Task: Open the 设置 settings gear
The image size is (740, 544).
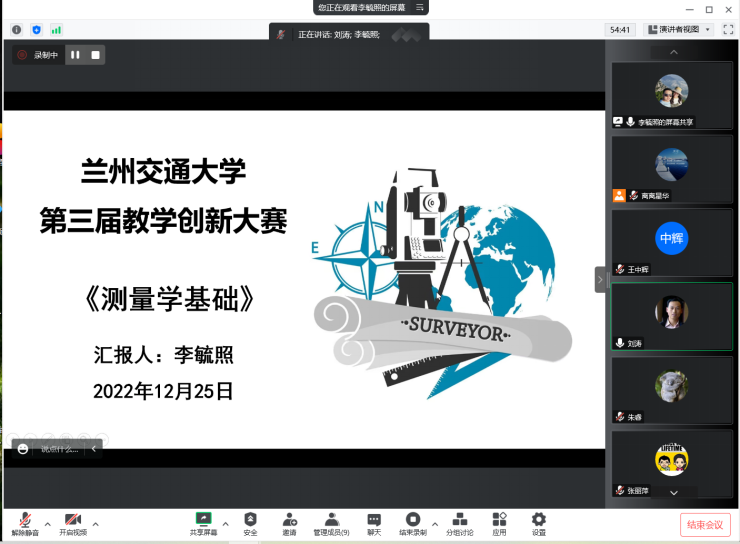Action: (x=539, y=521)
